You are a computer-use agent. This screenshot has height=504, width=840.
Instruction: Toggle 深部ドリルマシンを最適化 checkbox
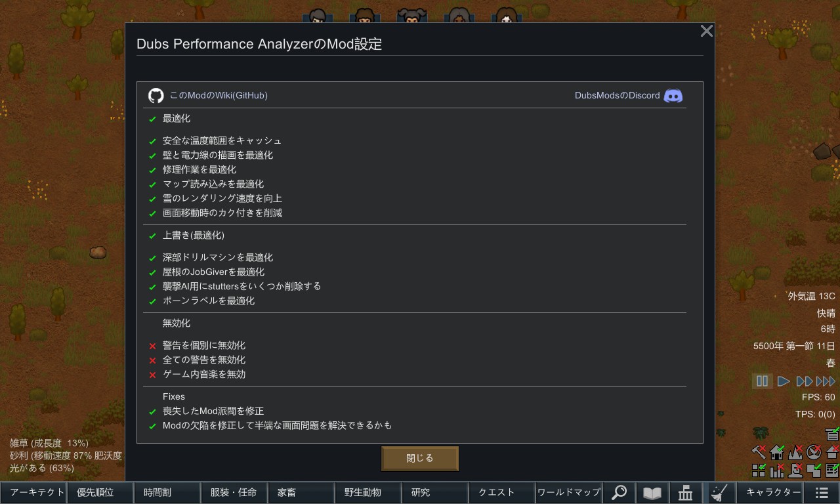click(152, 259)
